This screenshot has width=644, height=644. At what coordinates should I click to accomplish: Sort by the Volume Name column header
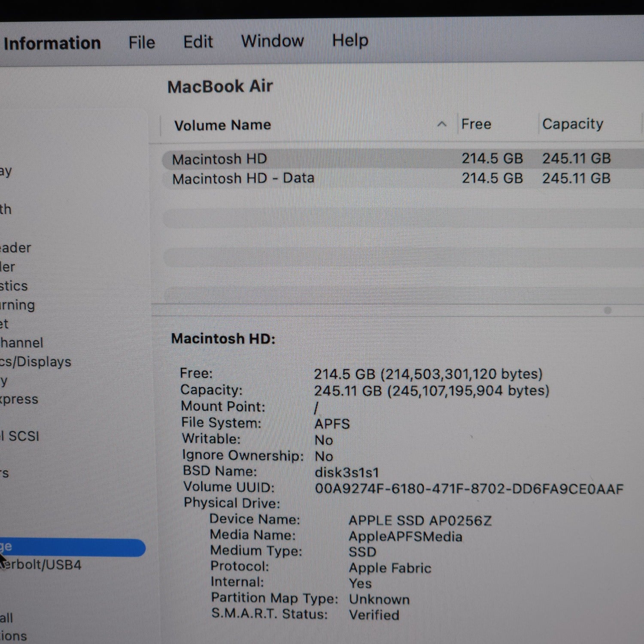coord(222,125)
